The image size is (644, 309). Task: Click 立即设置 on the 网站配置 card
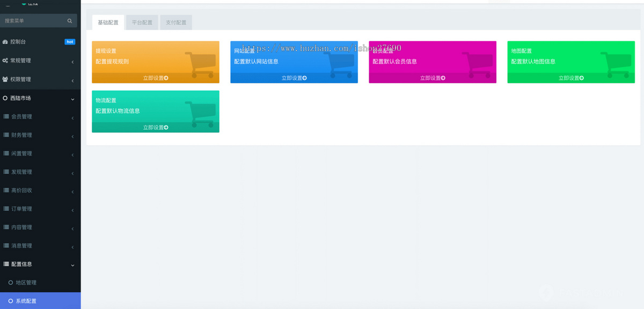tap(294, 78)
